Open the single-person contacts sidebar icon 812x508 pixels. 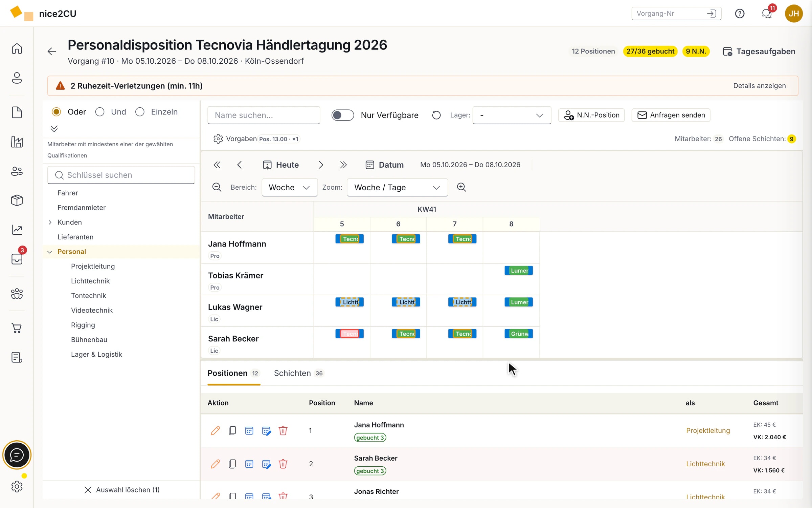(x=17, y=78)
